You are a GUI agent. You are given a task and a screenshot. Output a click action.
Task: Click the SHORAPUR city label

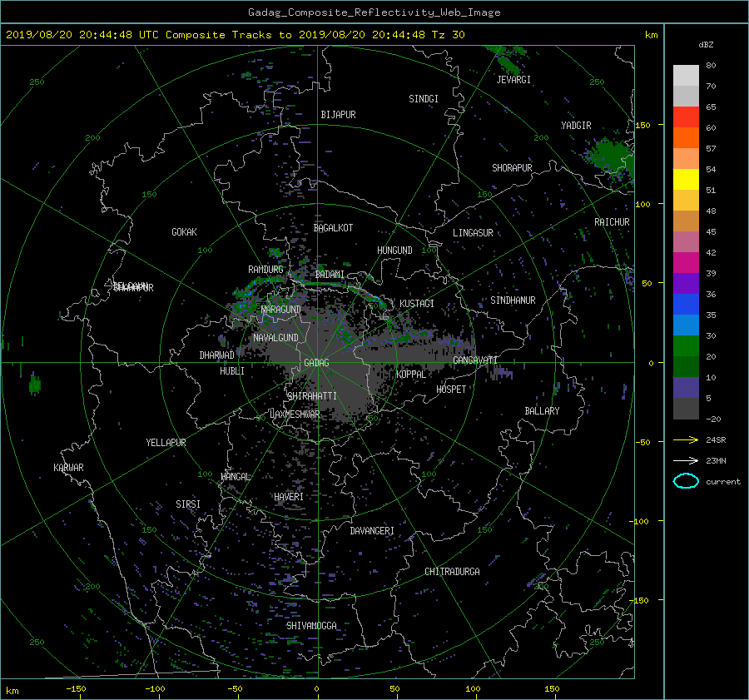pyautogui.click(x=512, y=168)
